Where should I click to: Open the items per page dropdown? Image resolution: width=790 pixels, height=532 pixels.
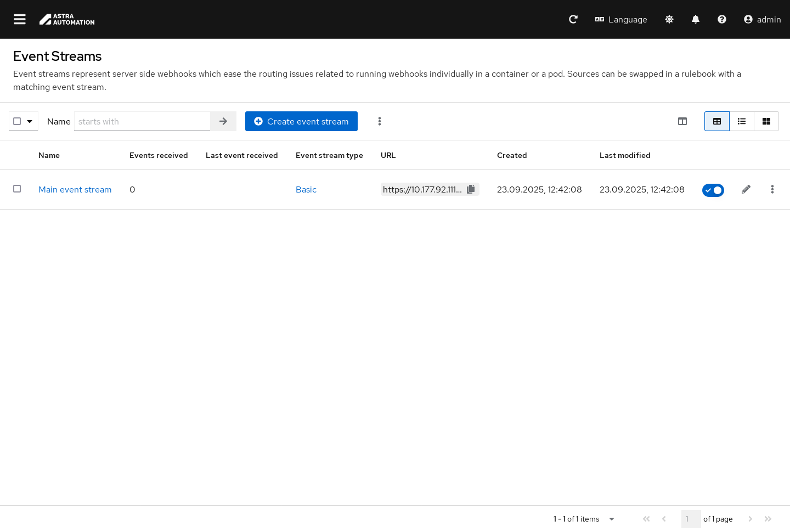[x=611, y=519]
